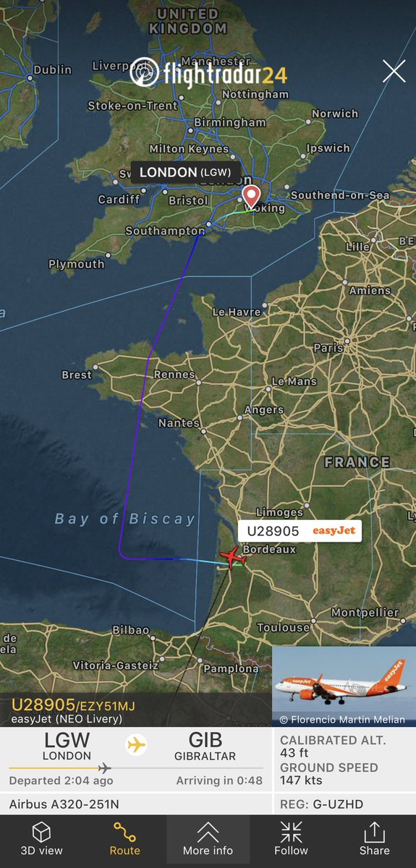
Task: Select the red LGW location pin
Action: (251, 197)
